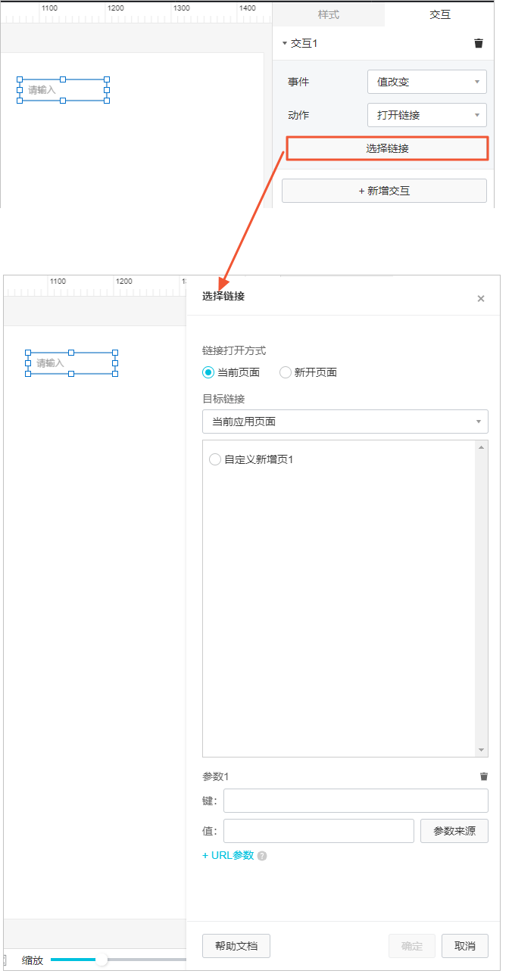The width and height of the screenshot is (512, 980).
Task: Click the 缩放 slider handle
Action: [101, 960]
